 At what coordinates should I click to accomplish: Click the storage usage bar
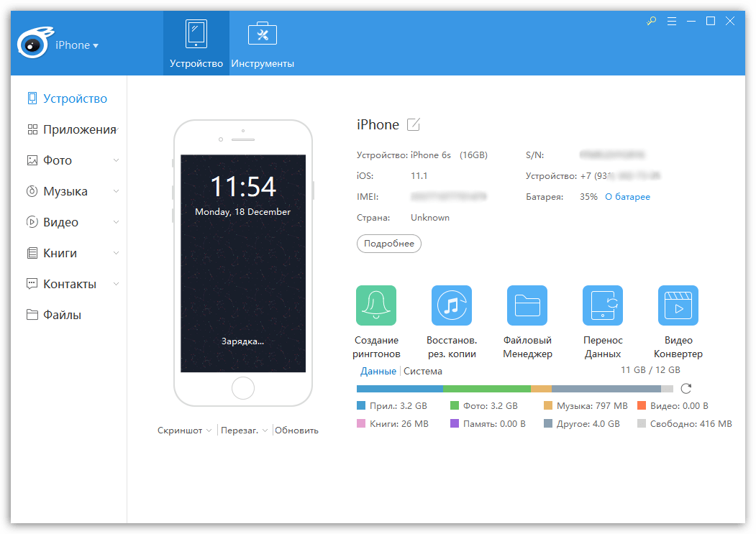coord(514,389)
